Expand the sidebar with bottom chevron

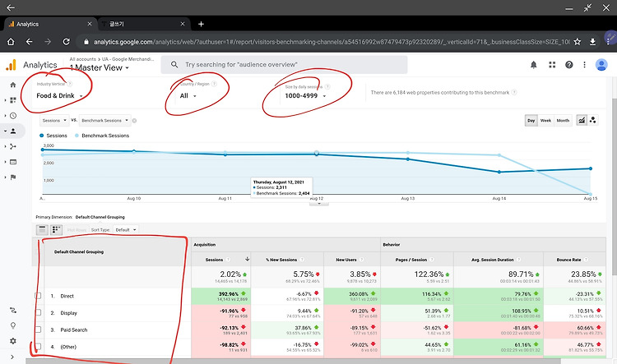pos(12,357)
